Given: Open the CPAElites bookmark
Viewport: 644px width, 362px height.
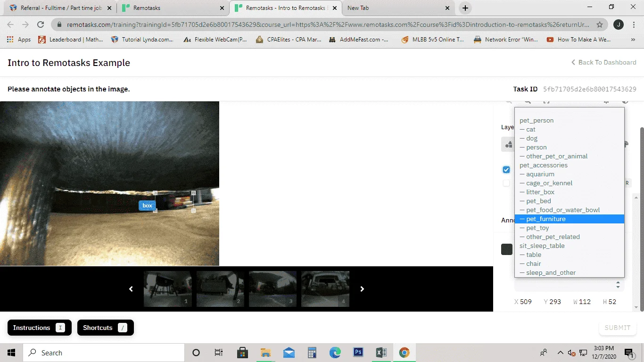Looking at the screenshot, I should (x=289, y=40).
